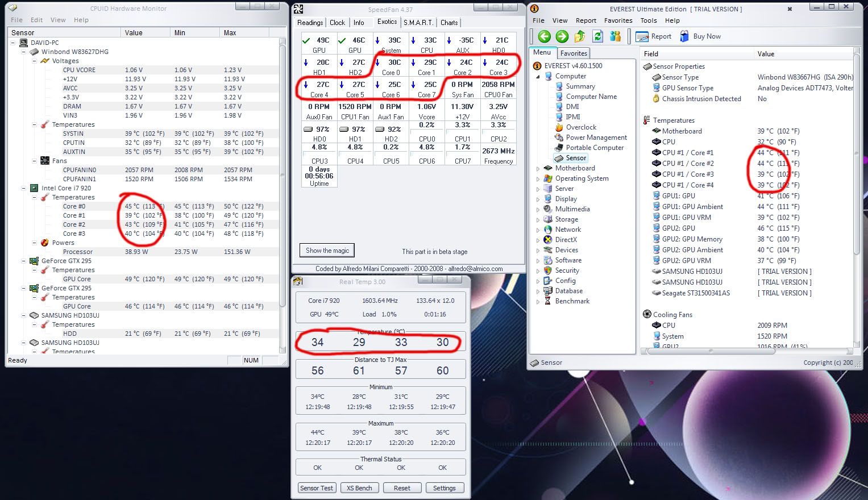868x500 pixels.
Task: Collapse the Intel Core i7 920 node
Action: tap(24, 188)
